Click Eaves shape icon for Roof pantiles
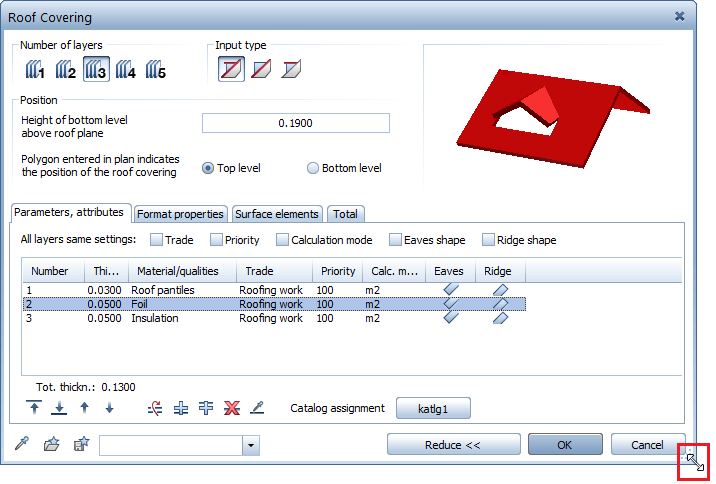 (451, 289)
